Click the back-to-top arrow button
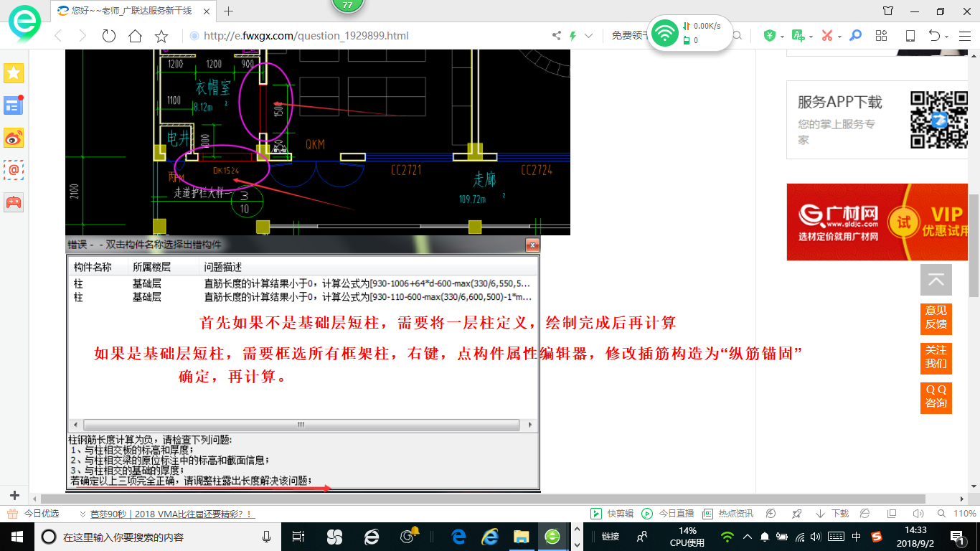 [x=936, y=281]
